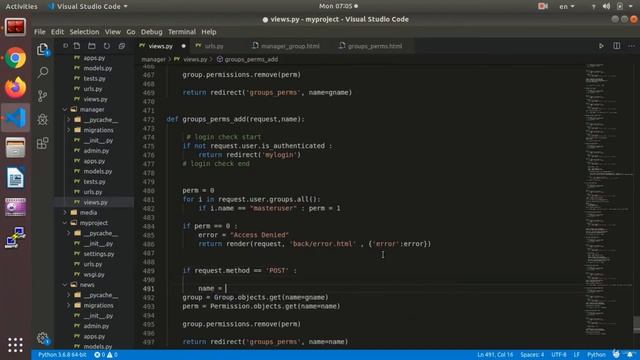This screenshot has height=360, width=640.
Task: Click the screen recording indicator icon
Action: (x=542, y=6)
